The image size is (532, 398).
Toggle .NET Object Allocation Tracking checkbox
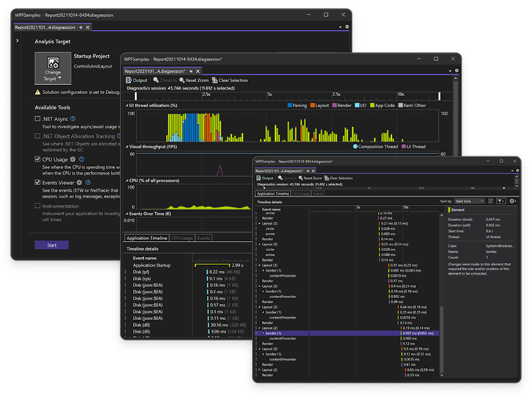[x=37, y=136]
